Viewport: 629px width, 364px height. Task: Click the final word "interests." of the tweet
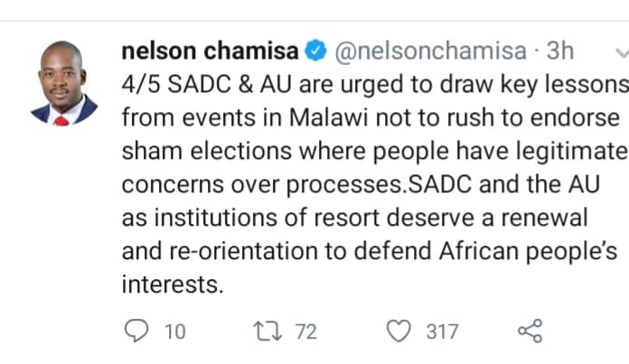click(x=170, y=285)
